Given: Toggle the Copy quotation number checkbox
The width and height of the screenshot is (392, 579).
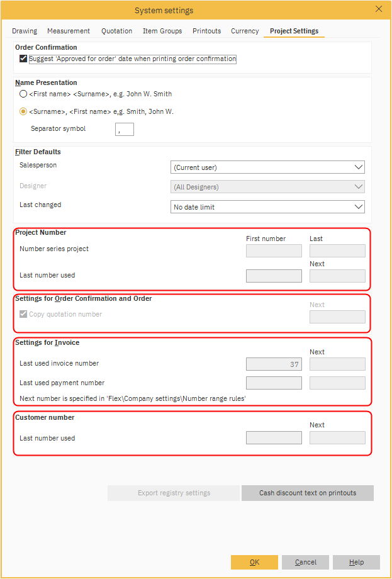Looking at the screenshot, I should coord(24,314).
